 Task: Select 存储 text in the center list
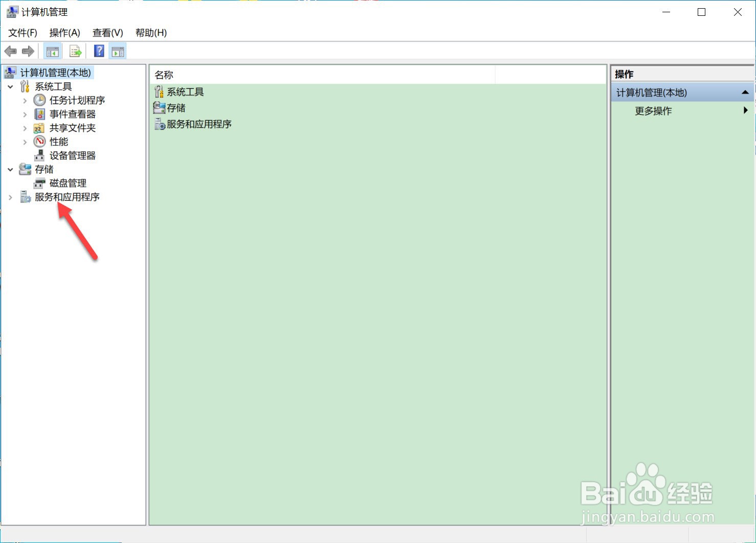point(176,108)
